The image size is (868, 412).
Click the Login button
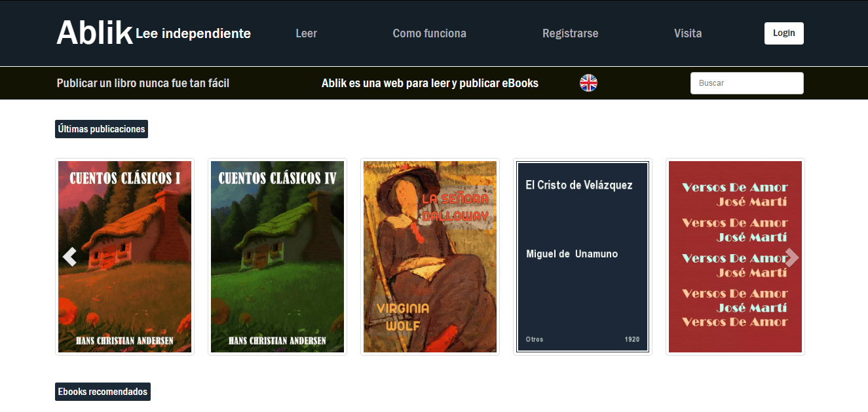pos(784,33)
